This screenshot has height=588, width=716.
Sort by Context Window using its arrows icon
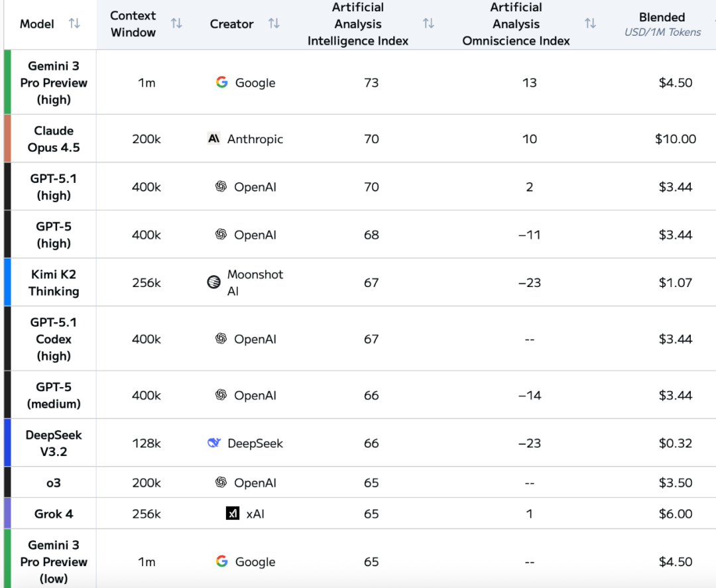click(176, 24)
